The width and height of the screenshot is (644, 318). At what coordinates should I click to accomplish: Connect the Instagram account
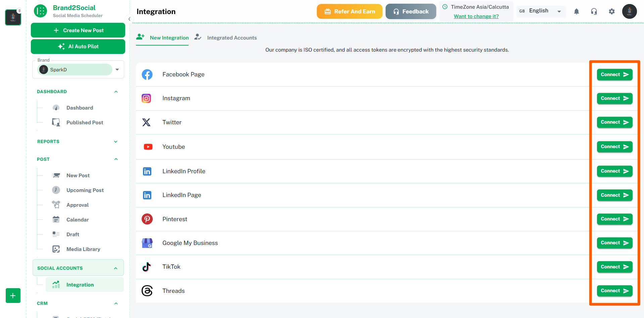[614, 98]
